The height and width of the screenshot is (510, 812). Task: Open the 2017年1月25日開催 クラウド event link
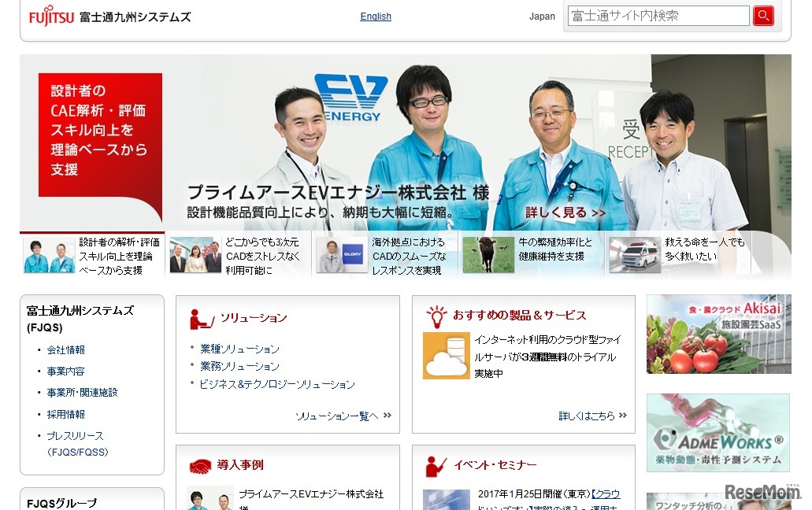pyautogui.click(x=548, y=501)
